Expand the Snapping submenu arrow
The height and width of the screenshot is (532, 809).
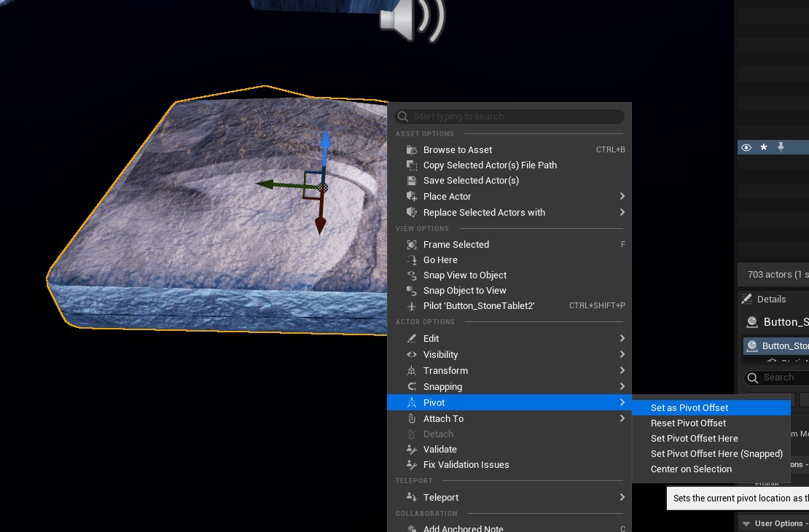click(x=622, y=386)
